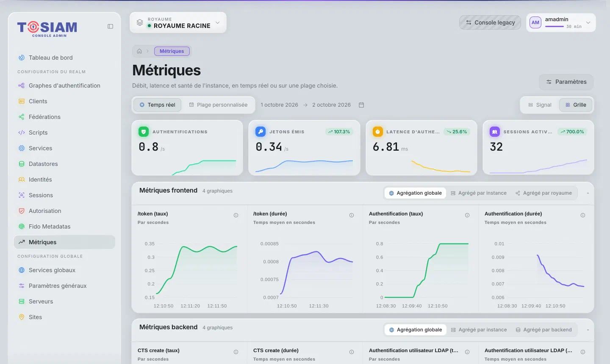Show info for /token (taux) chart
Viewport: 610px width, 364px height.
pyautogui.click(x=236, y=215)
